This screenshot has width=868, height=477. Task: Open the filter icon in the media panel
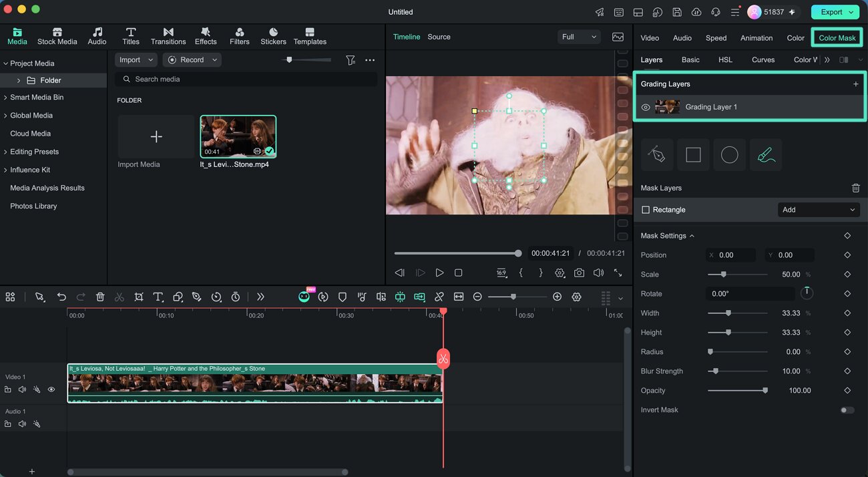(351, 60)
